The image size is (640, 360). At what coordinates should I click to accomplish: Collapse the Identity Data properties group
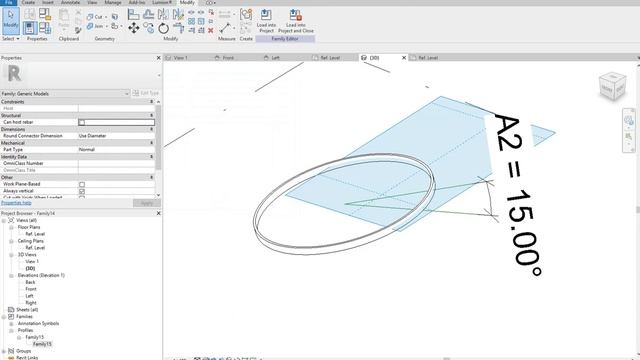pos(152,157)
